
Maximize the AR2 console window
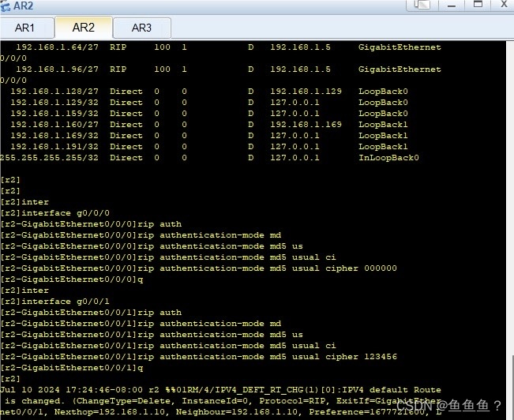pyautogui.click(x=478, y=4)
